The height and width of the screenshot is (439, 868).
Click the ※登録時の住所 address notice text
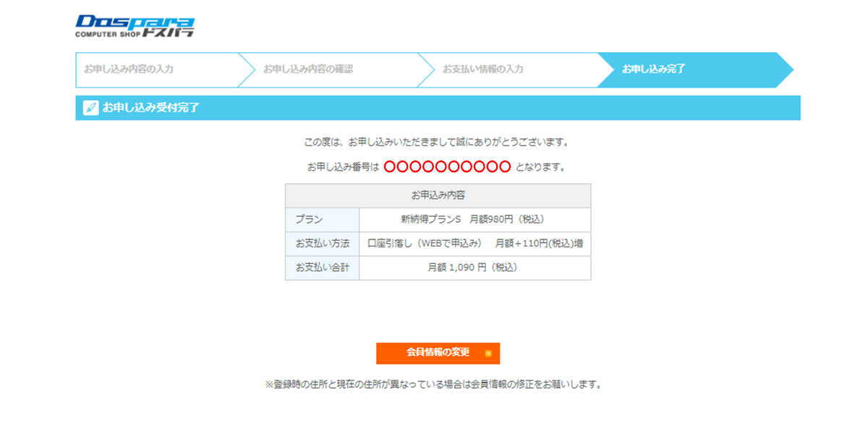[433, 384]
